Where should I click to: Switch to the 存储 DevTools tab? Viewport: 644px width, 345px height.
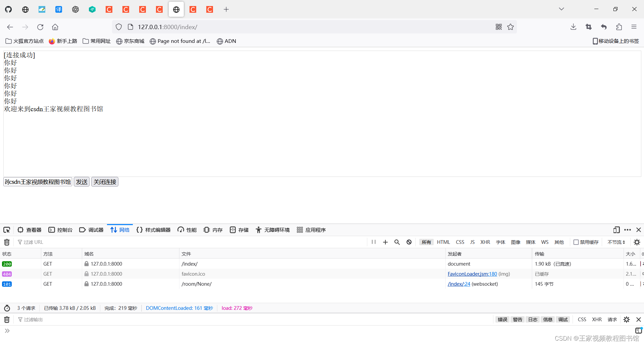239,230
